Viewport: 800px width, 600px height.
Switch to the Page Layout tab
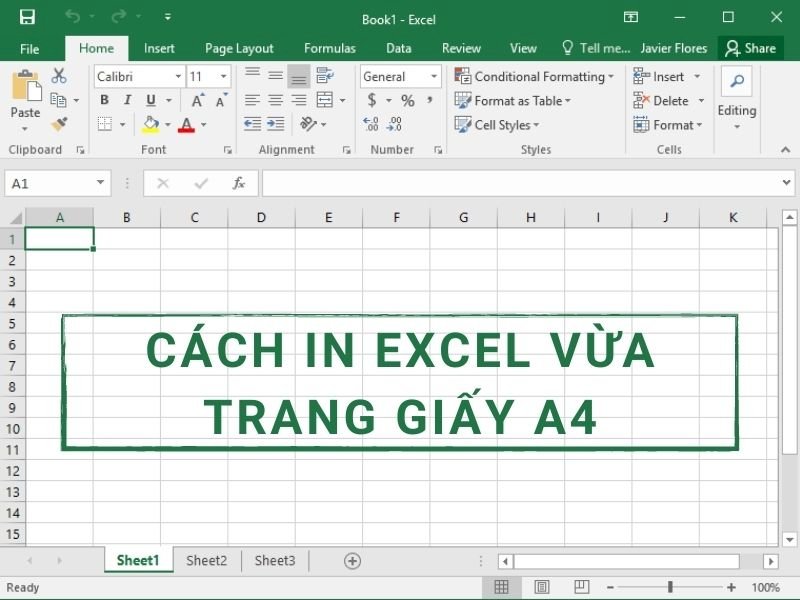(x=239, y=48)
